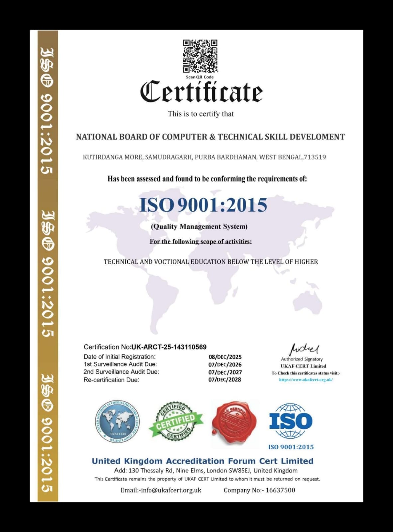Click the date 07/DEC/2027

(225, 372)
